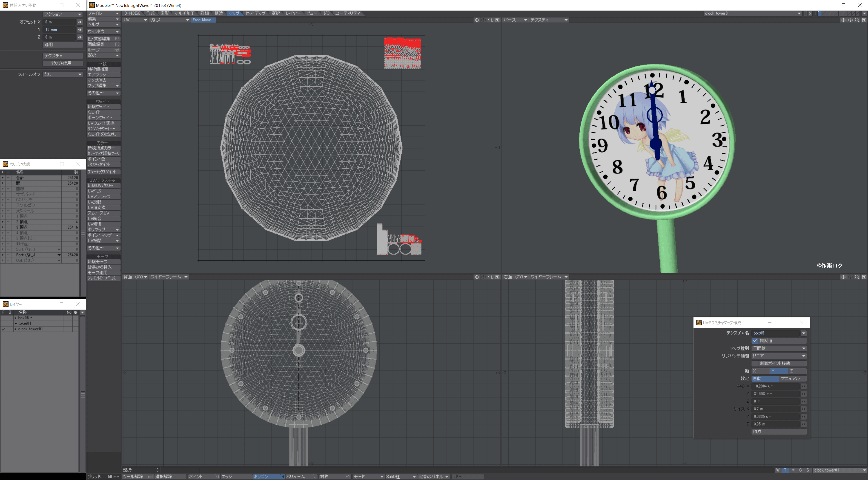Click the rotate icon in perspective viewport header

coord(850,20)
